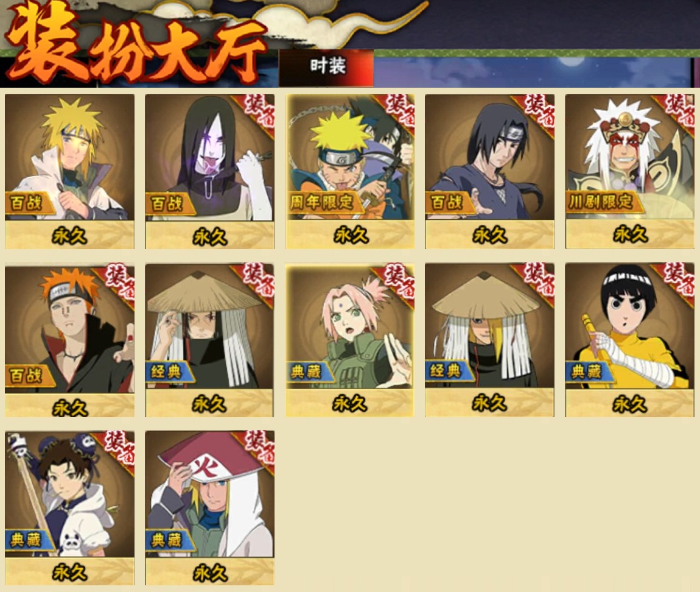Select the straw-hat Deidara 经典 costume
Viewport: 700px width, 592px height.
coord(490,340)
